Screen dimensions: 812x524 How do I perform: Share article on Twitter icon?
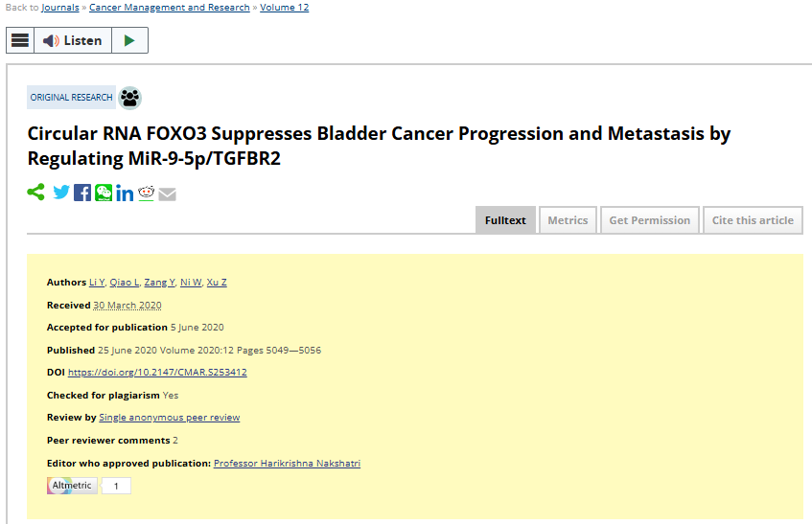[61, 193]
